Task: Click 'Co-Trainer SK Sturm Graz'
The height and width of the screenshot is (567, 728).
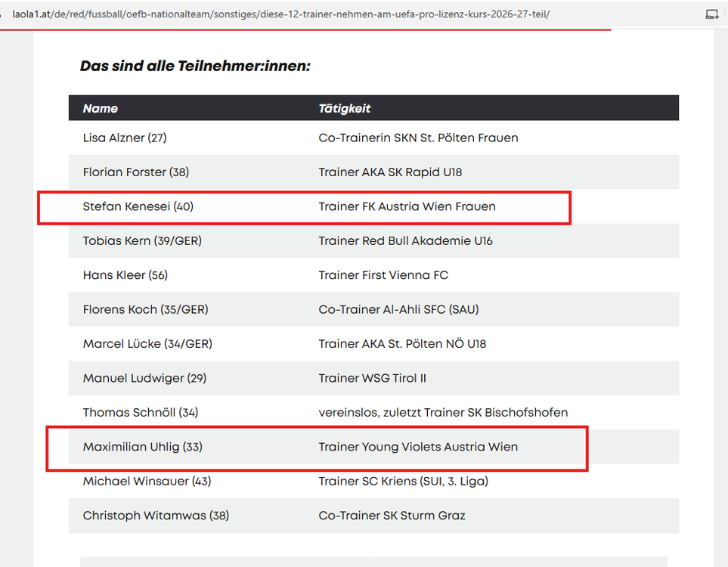Action: click(x=392, y=516)
